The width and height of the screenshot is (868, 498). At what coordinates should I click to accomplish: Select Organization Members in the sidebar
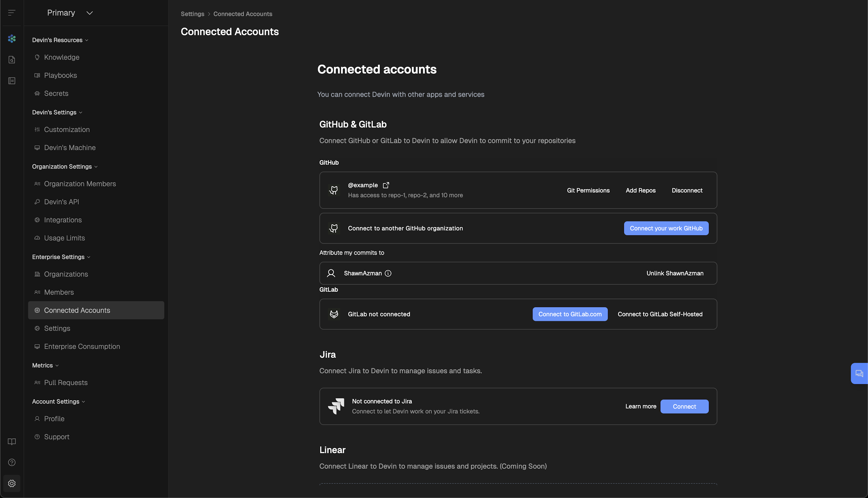[80, 184]
